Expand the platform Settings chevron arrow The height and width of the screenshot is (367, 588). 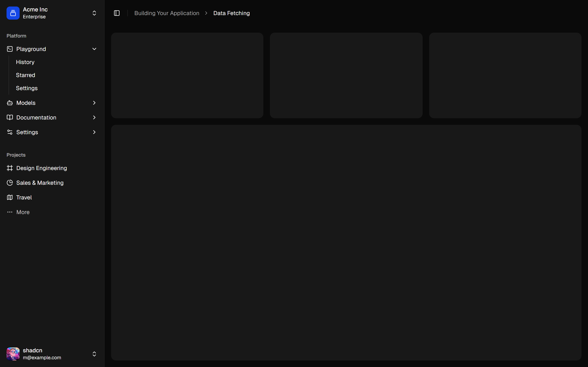click(x=94, y=132)
